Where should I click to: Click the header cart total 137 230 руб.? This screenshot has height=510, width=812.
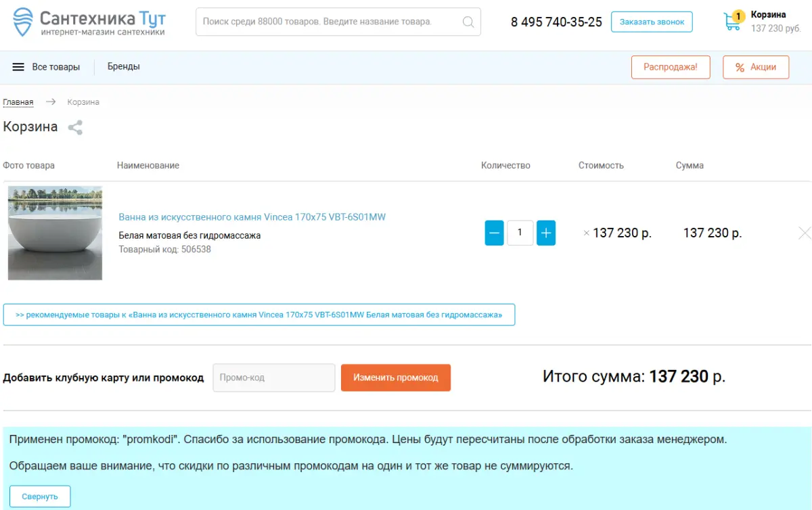pos(776,28)
